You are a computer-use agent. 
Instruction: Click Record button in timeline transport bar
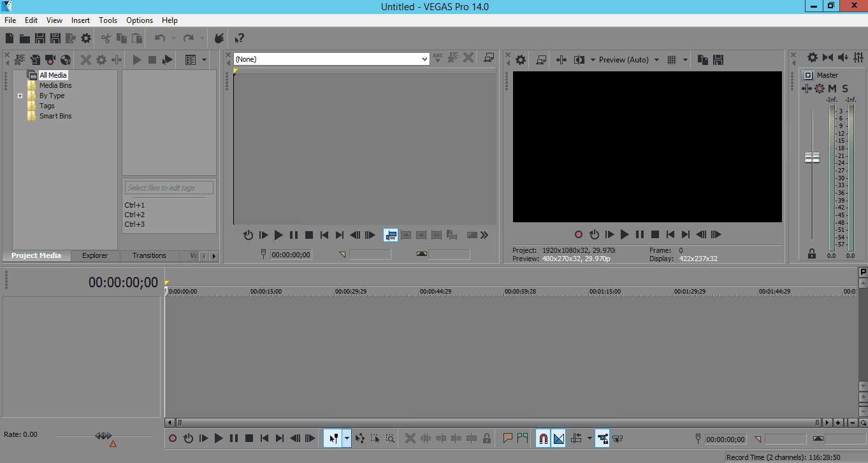click(173, 438)
